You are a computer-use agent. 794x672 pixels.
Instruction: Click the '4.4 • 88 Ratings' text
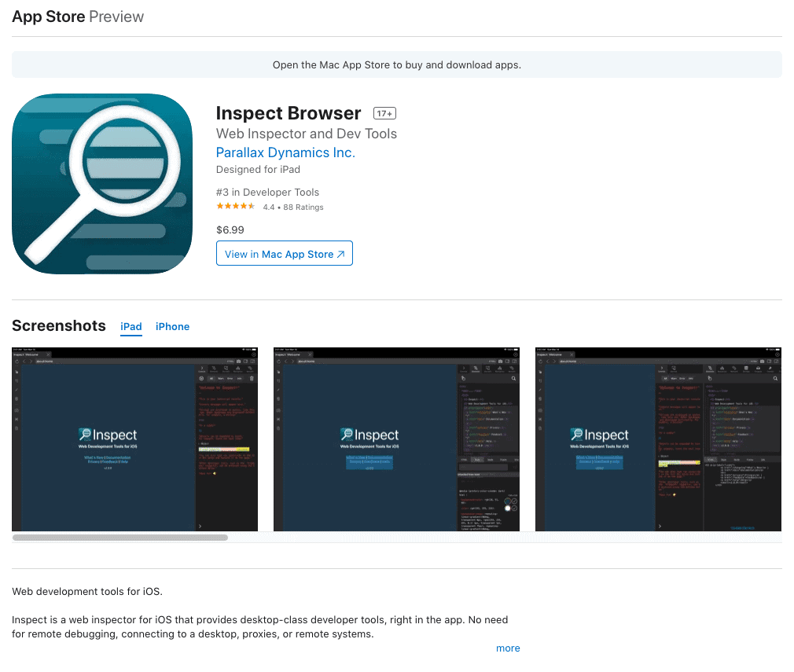pyautogui.click(x=293, y=207)
